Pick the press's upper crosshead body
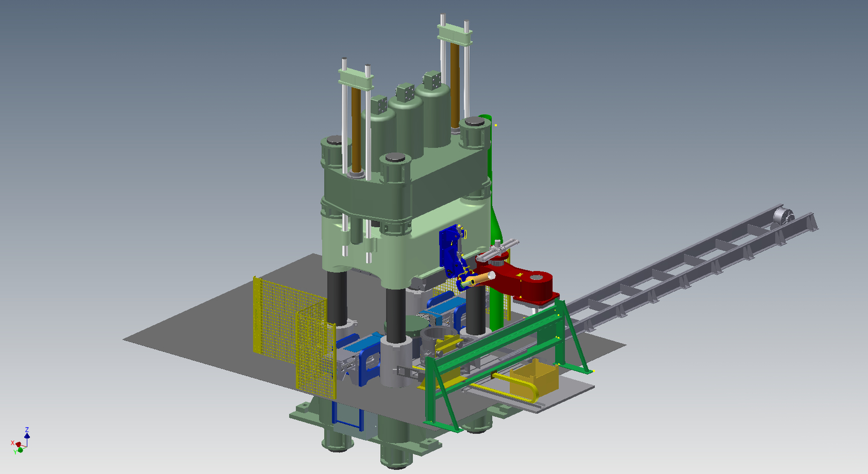This screenshot has width=868, height=474. (405, 185)
